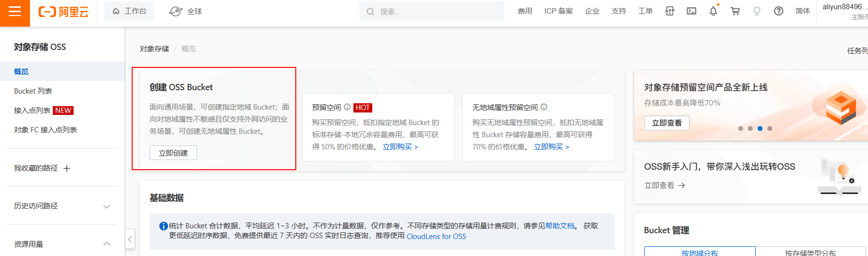Screen dimensions: 868x256
Task: Collapse the 资源用量 section
Action: (x=107, y=244)
